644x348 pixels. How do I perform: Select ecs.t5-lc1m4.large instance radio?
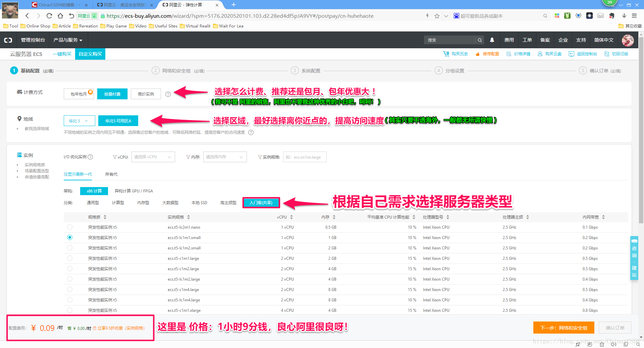coord(70,300)
